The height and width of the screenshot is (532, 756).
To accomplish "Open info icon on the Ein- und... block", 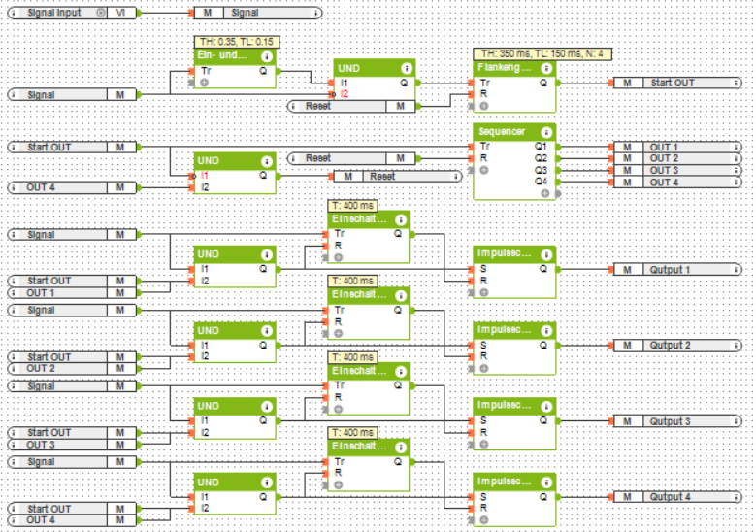I will [267, 56].
